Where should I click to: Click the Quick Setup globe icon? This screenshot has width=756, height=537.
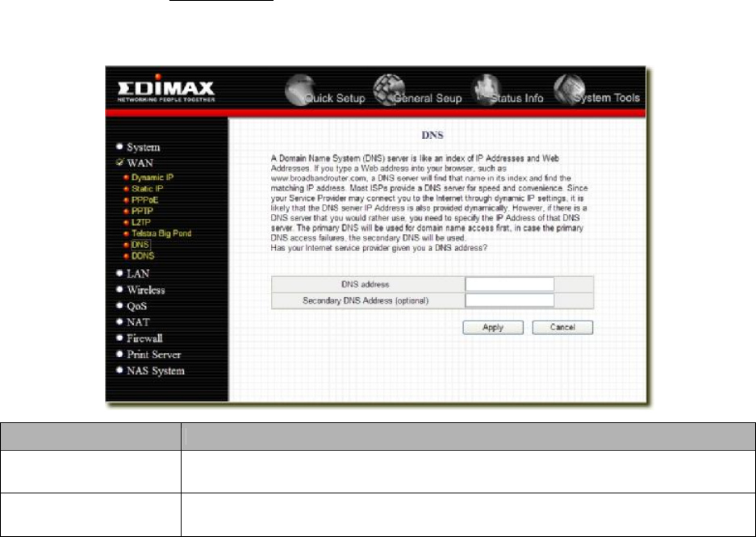(300, 90)
